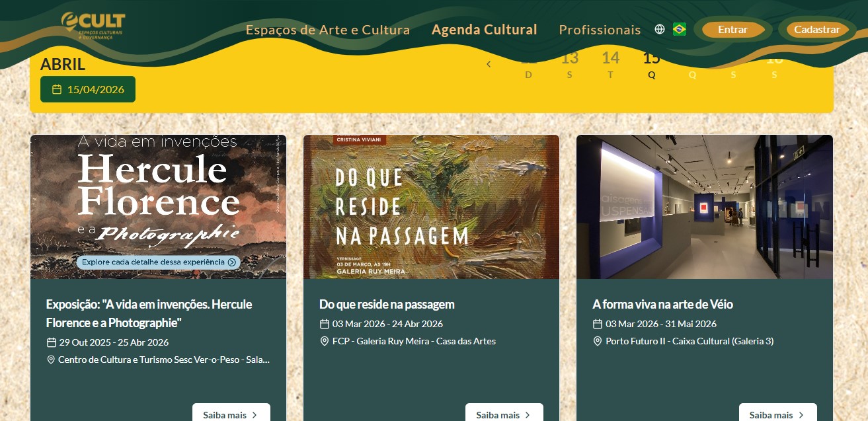The height and width of the screenshot is (421, 868).
Task: Click the calendar icon beside 29 Out 2025 - 25 Abr 2026
Action: coord(51,342)
